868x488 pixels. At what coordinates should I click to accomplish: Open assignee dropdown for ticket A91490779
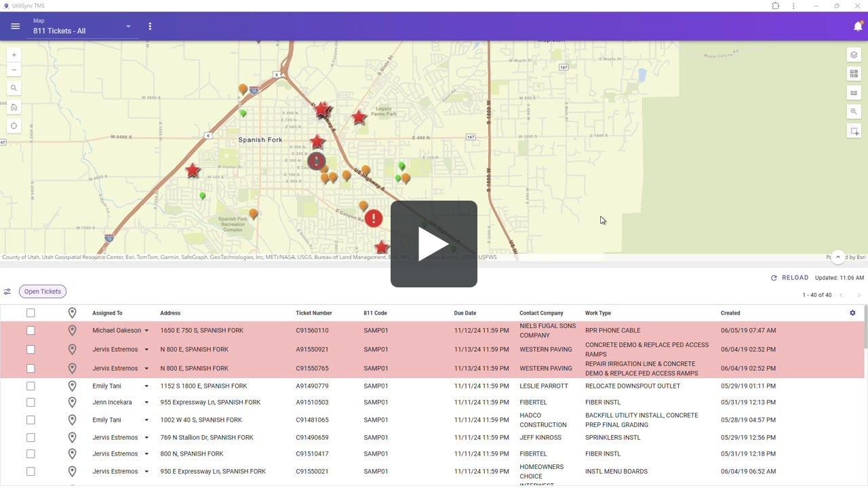(x=146, y=386)
